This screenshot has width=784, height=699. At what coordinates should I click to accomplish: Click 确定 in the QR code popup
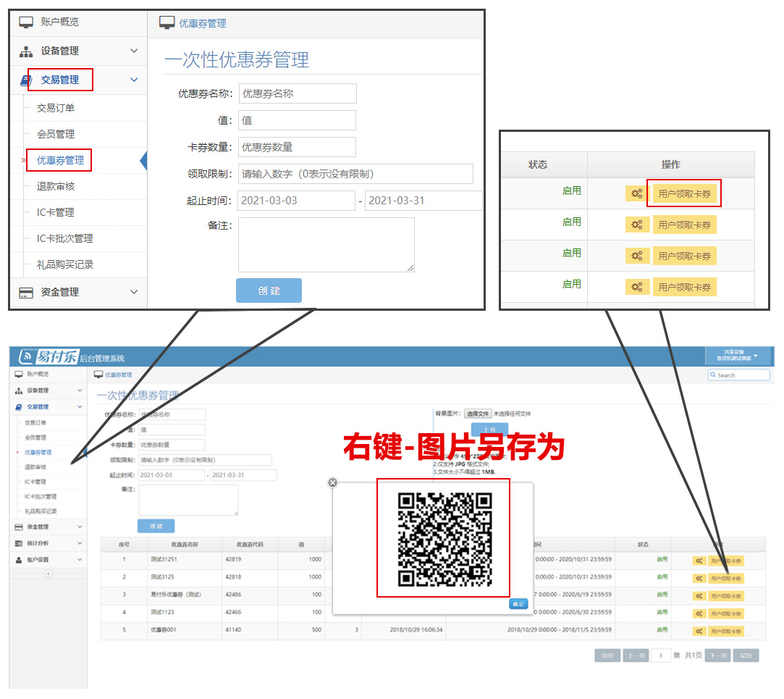pos(518,604)
